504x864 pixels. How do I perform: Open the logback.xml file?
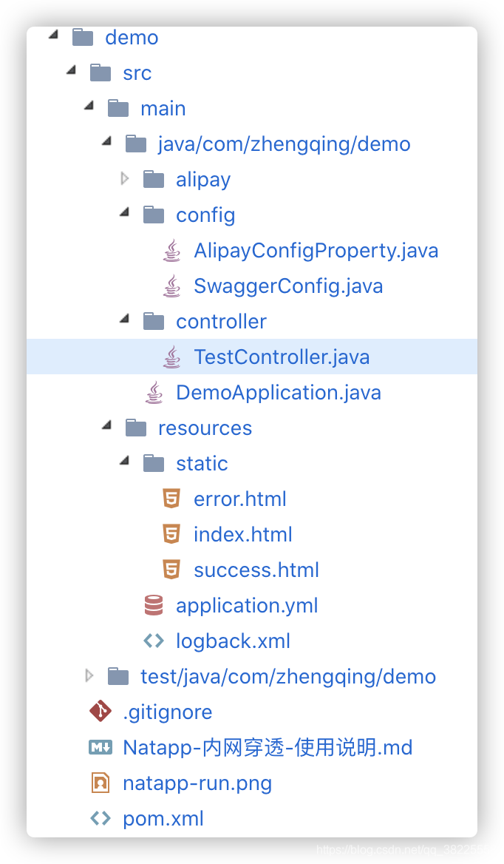point(233,641)
